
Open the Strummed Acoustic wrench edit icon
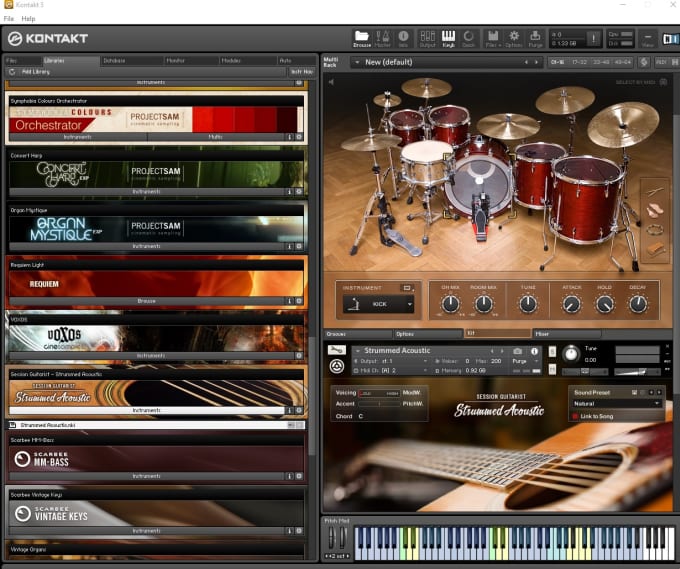337,350
